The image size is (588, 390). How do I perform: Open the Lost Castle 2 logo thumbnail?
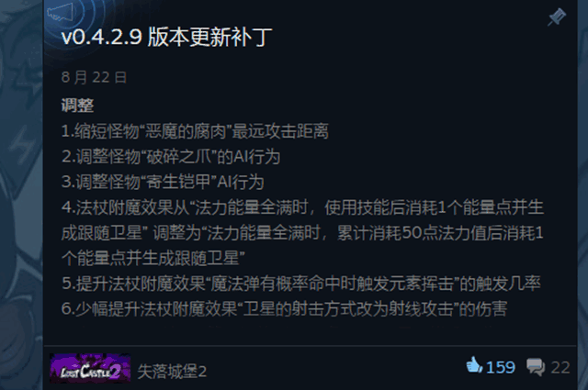pos(90,368)
